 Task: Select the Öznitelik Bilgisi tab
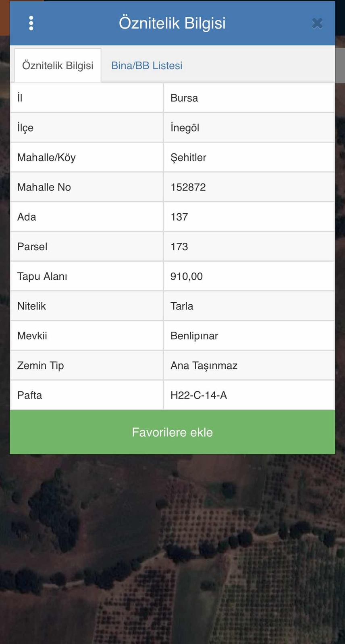click(57, 65)
